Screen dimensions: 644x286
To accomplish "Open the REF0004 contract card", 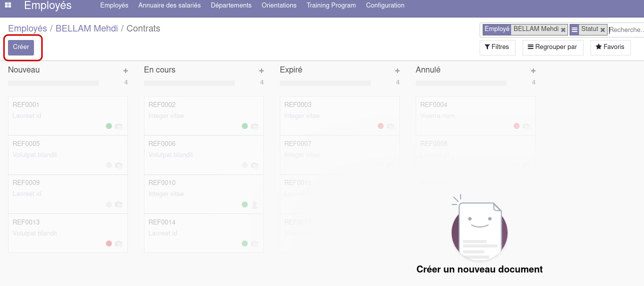I will pyautogui.click(x=476, y=115).
